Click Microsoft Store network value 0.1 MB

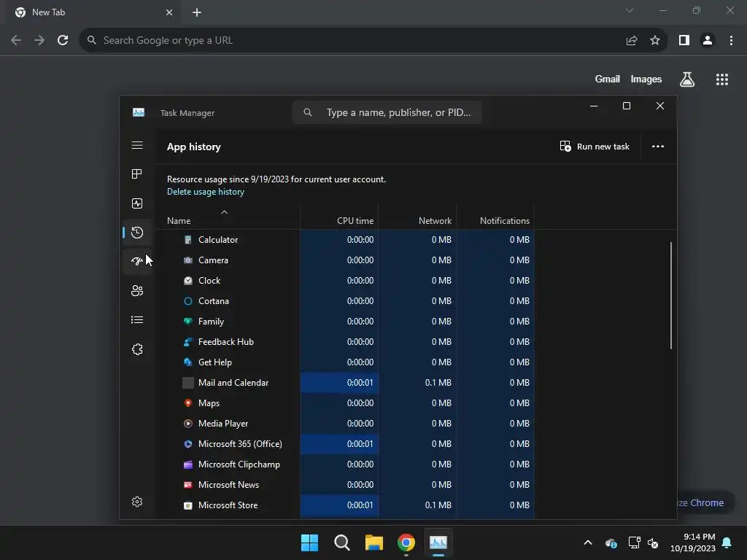[438, 506]
